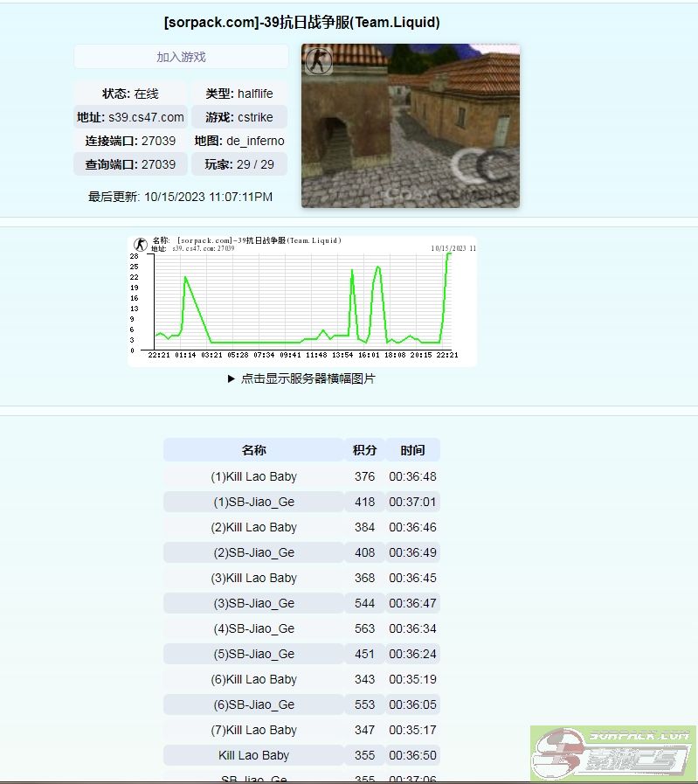Click the 类型 halflife type field
Screen dimensions: 698x784
click(x=239, y=94)
